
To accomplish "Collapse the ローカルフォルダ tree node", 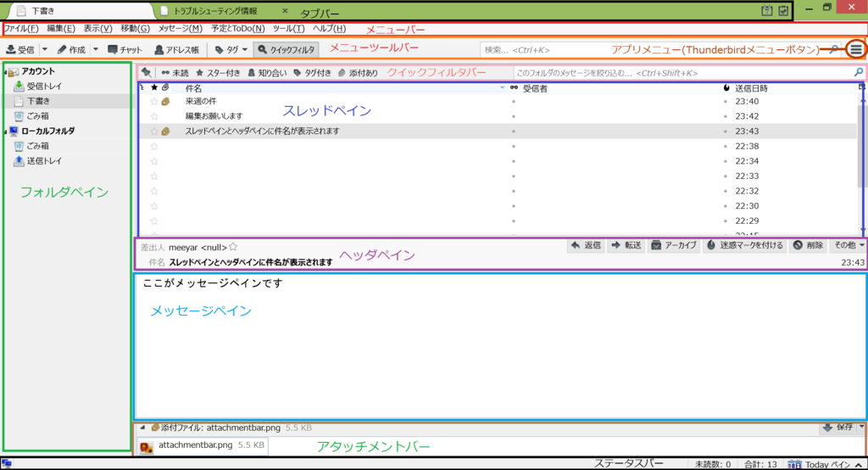I will pos(4,131).
